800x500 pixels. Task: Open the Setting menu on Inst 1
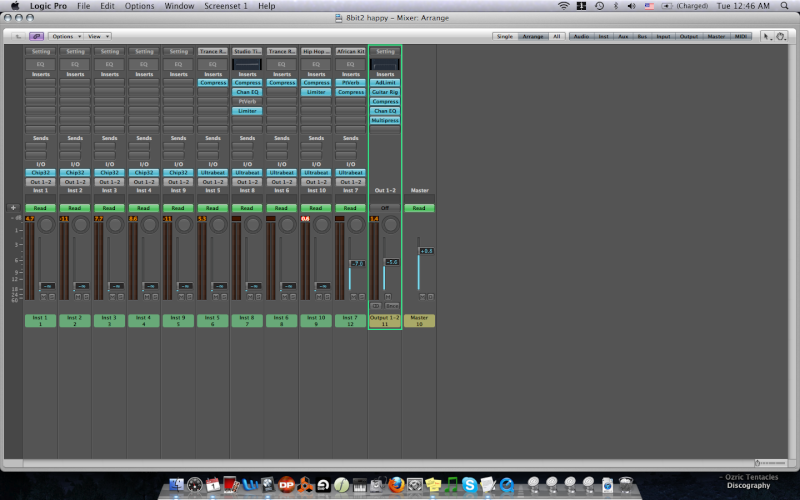coord(41,52)
